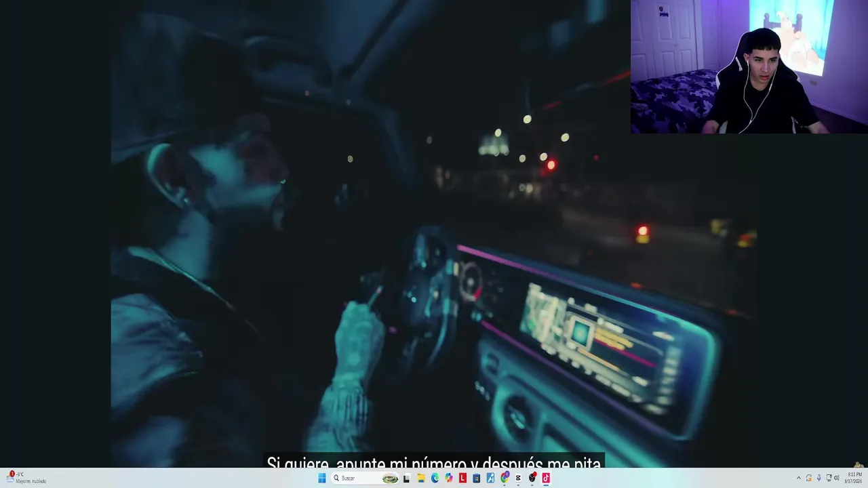Show hidden system tray icons

799,478
